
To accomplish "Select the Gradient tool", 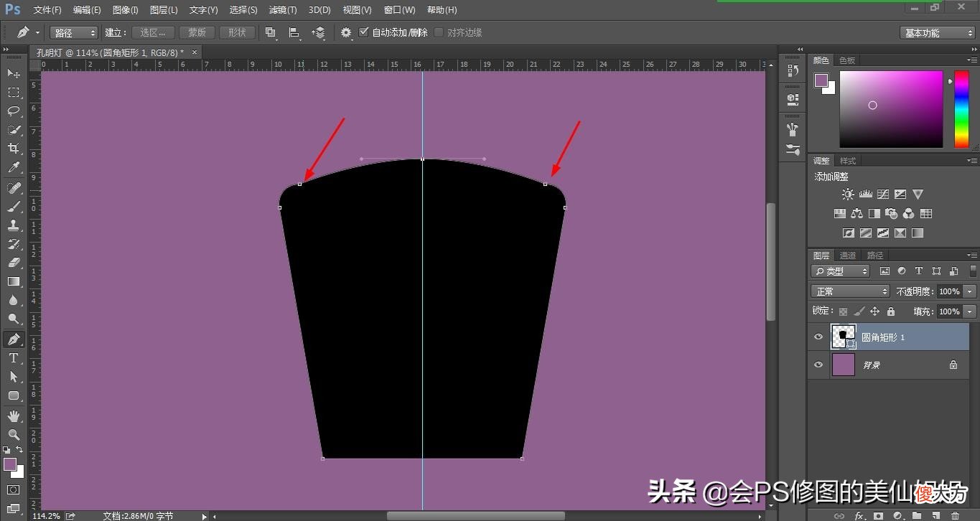I will click(14, 281).
